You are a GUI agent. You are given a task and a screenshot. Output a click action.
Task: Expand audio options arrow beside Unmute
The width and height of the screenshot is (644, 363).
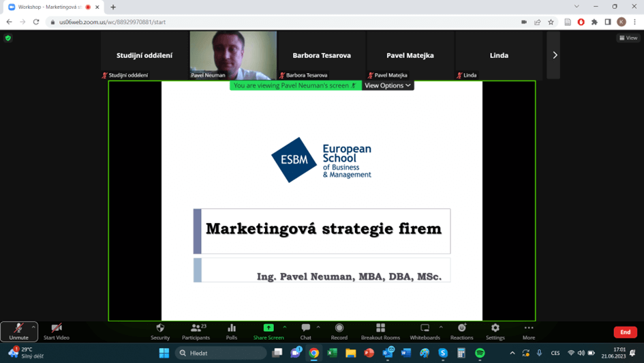click(33, 328)
